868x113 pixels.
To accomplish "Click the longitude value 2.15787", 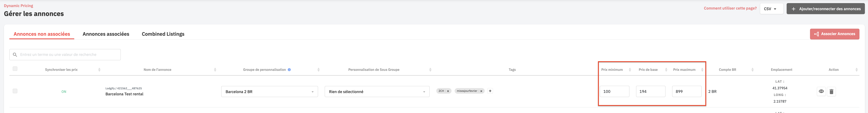I will point(780,101).
